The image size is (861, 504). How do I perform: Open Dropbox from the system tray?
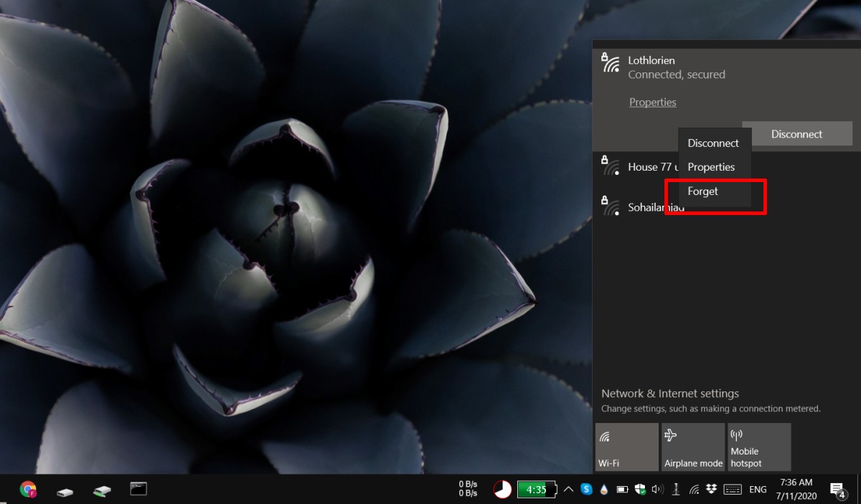(710, 490)
